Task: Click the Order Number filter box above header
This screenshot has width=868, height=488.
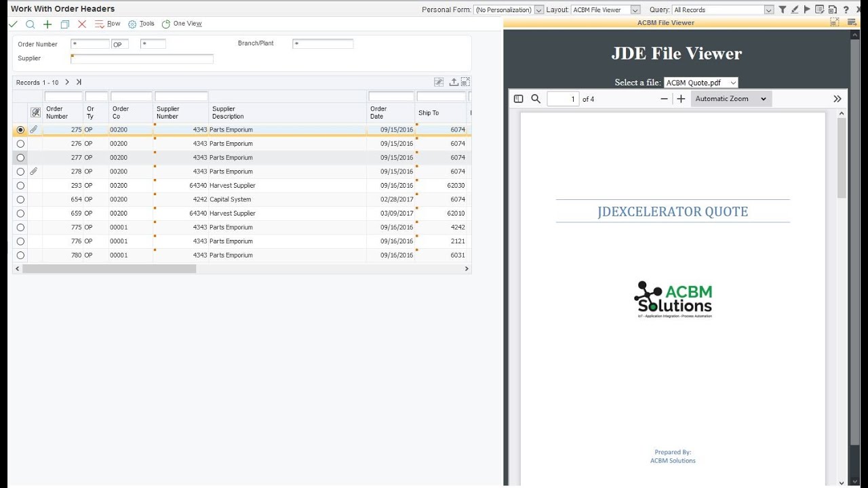Action: click(63, 96)
